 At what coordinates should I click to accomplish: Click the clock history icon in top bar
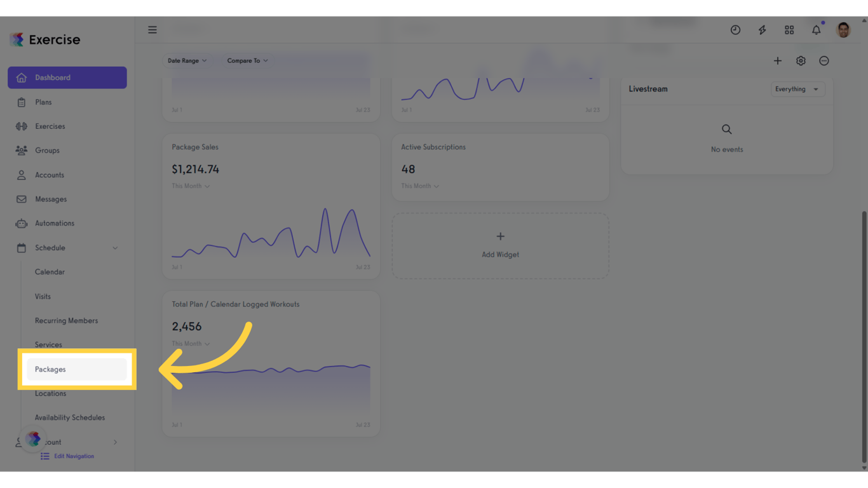click(x=735, y=29)
